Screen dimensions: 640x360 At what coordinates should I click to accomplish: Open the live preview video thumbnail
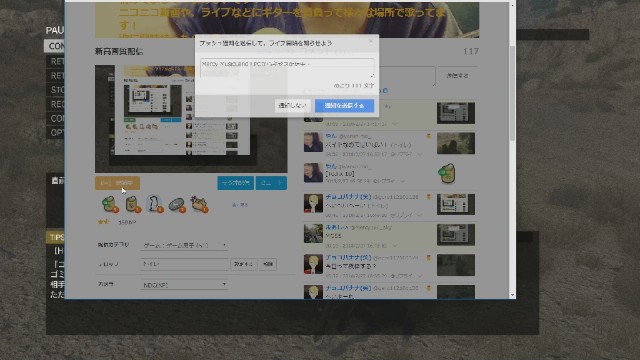click(191, 119)
